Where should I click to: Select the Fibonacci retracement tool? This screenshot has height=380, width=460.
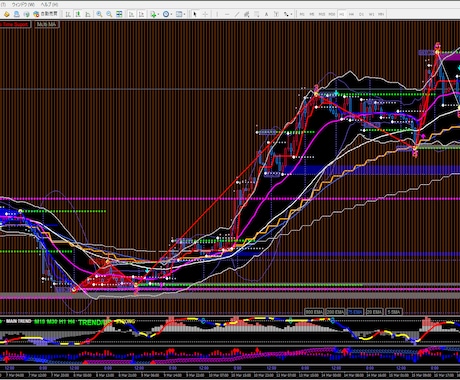[x=257, y=14]
